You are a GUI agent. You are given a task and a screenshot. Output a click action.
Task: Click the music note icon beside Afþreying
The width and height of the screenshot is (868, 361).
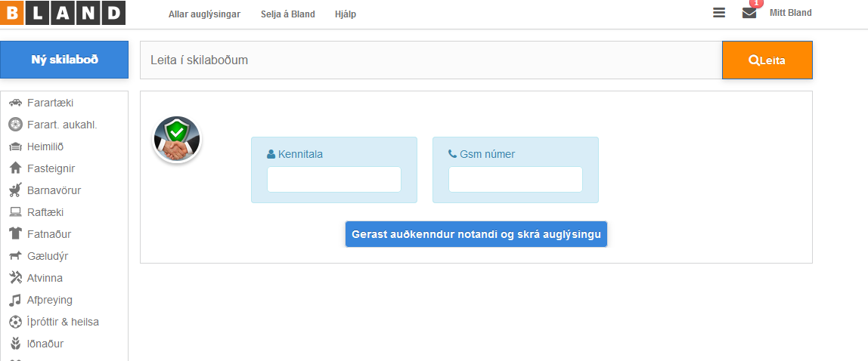pos(15,300)
